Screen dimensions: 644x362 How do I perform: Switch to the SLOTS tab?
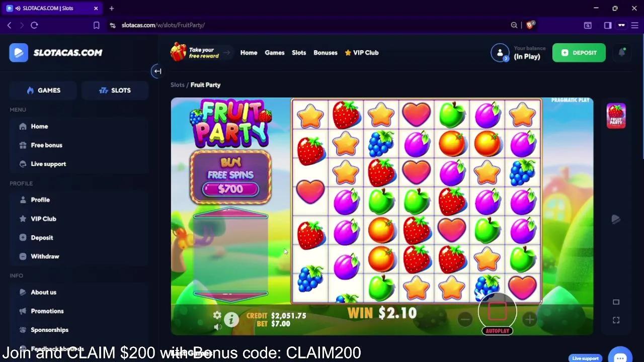click(115, 90)
